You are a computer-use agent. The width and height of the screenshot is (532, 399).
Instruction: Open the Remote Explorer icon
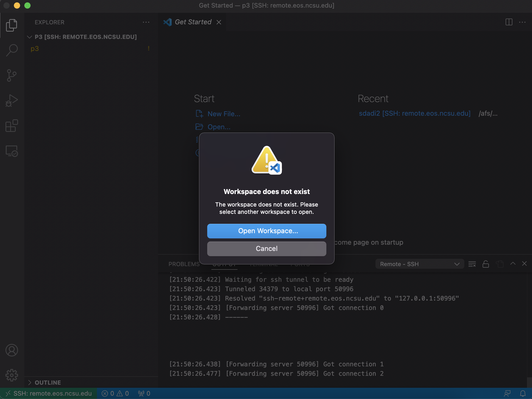12,151
